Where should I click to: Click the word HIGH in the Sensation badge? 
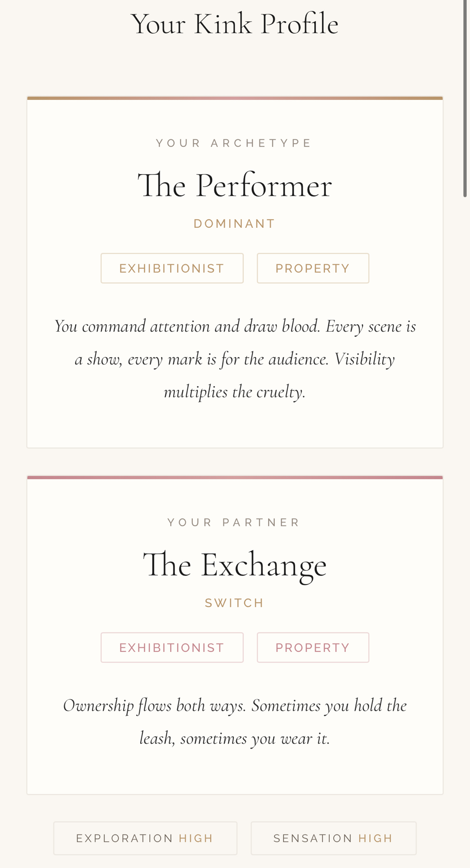pyautogui.click(x=375, y=838)
